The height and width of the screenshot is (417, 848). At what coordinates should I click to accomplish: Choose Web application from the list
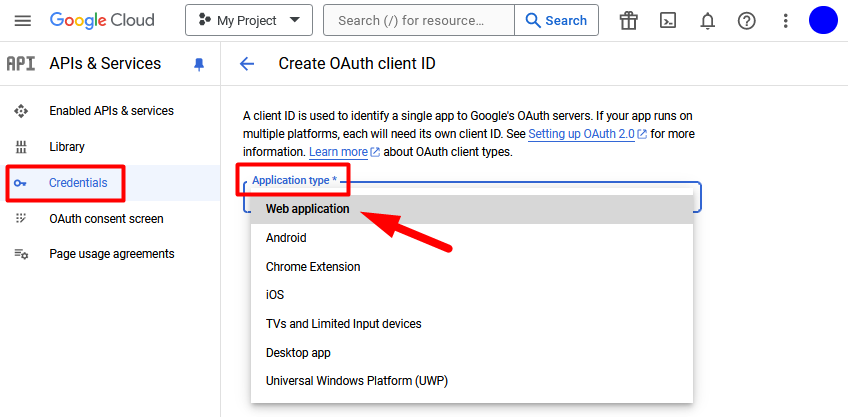(x=472, y=209)
